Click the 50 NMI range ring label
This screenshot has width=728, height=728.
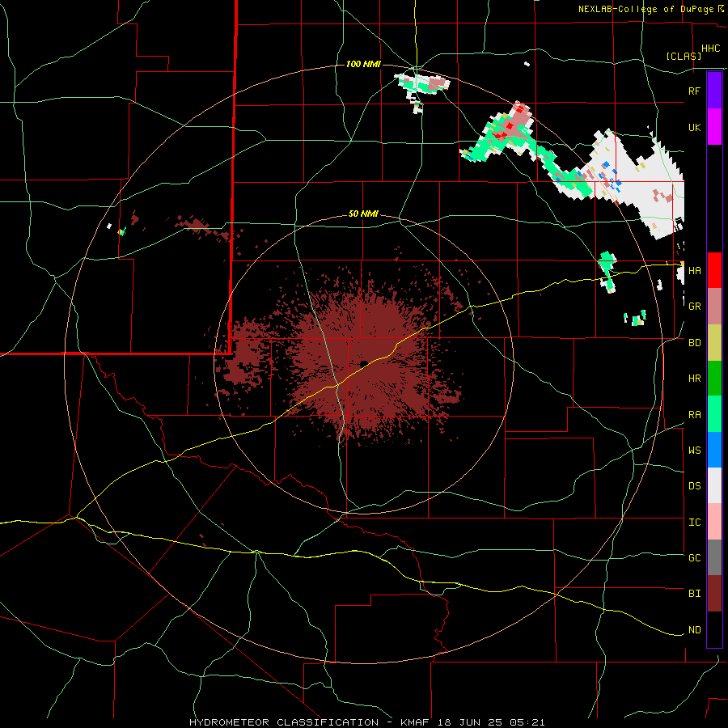363,214
